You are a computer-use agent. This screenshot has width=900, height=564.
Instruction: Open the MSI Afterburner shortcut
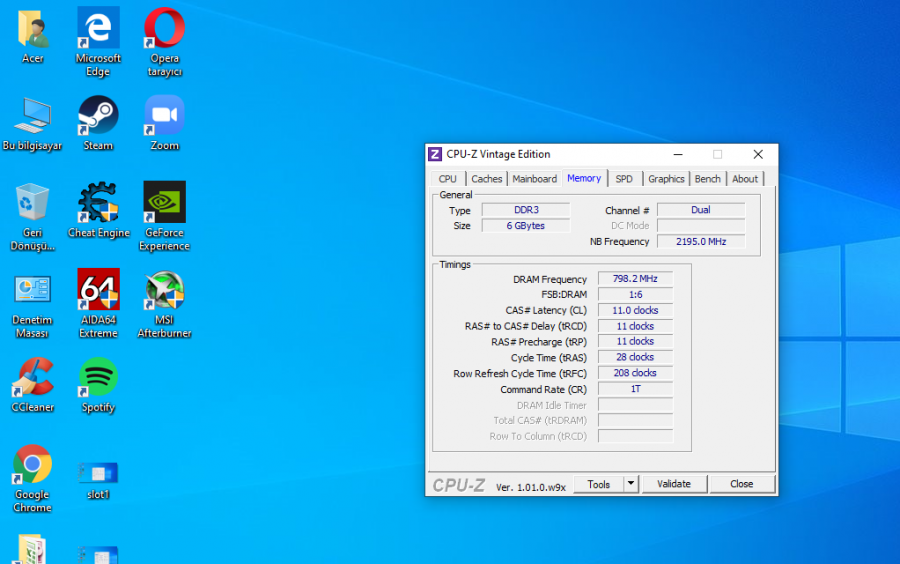point(164,290)
